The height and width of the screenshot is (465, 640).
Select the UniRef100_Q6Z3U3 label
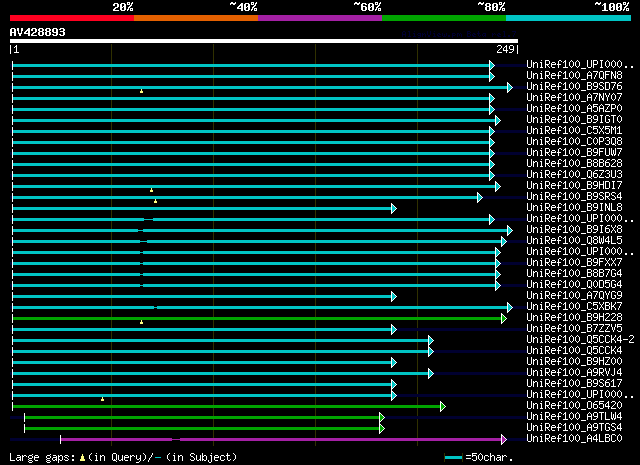point(574,175)
